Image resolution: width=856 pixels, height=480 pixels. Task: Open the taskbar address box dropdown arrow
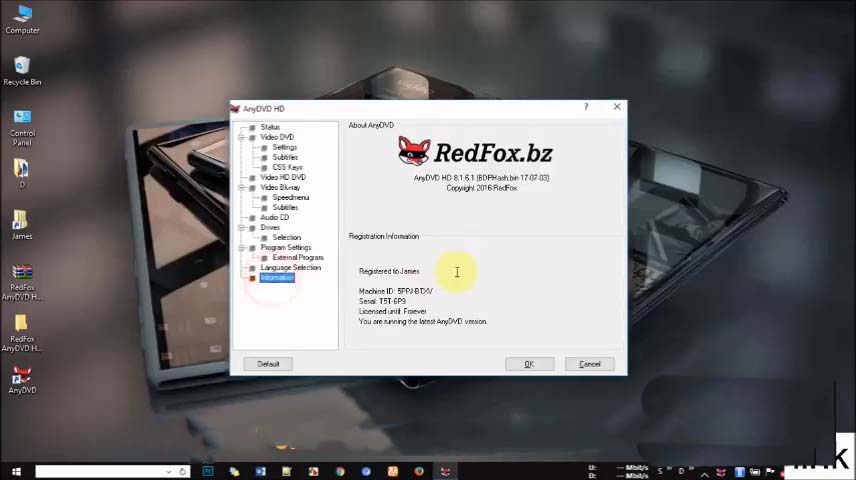point(169,472)
